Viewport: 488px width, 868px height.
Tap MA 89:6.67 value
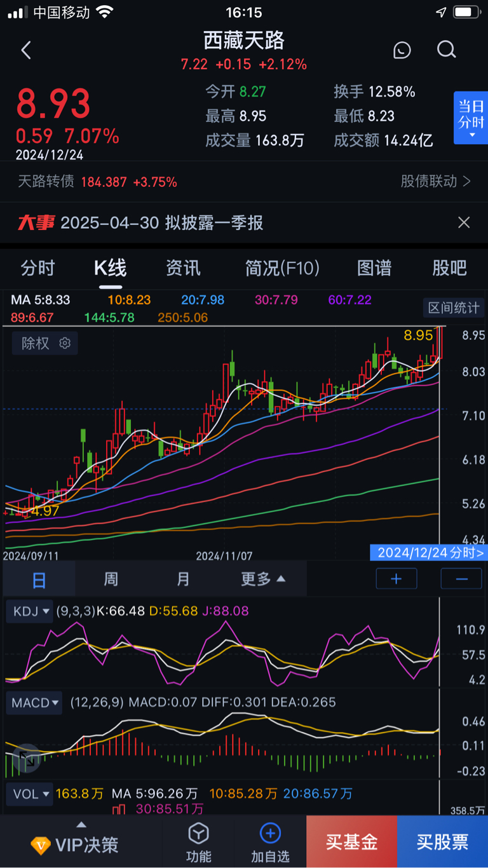pyautogui.click(x=32, y=317)
